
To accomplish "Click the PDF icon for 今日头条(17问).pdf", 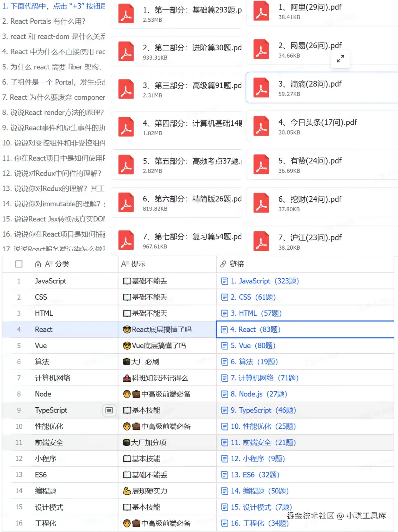I will tap(261, 126).
